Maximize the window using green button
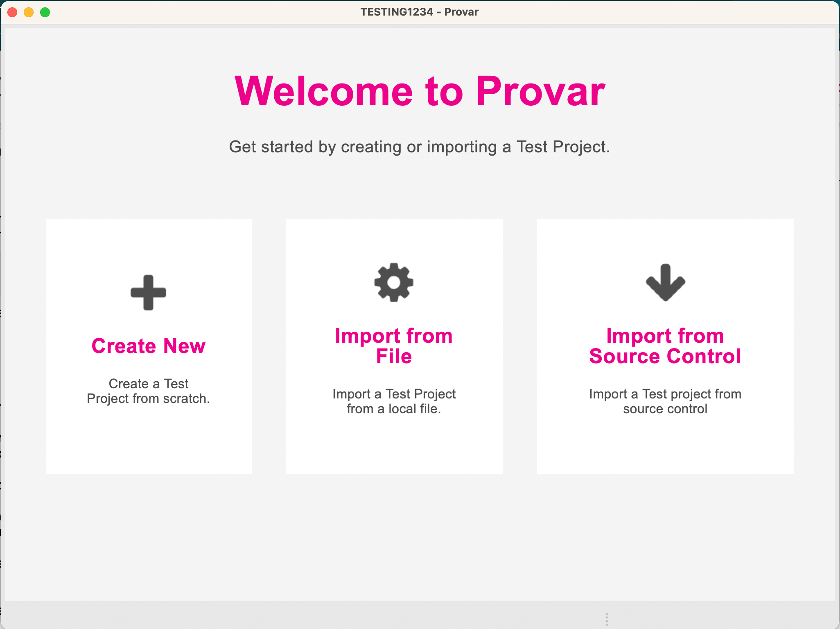This screenshot has width=840, height=629. (45, 12)
